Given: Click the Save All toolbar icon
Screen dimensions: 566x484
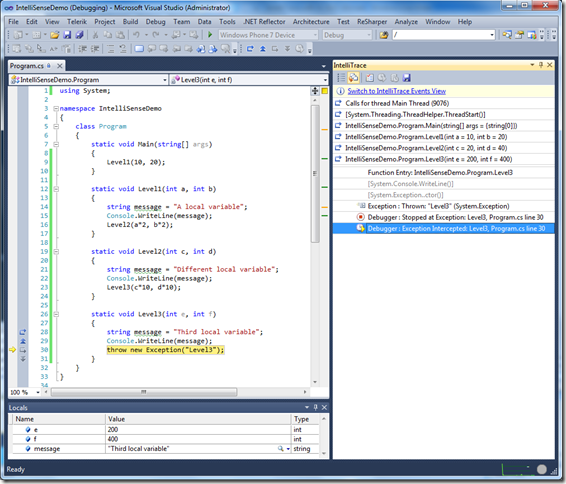Looking at the screenshot, I should (79, 35).
